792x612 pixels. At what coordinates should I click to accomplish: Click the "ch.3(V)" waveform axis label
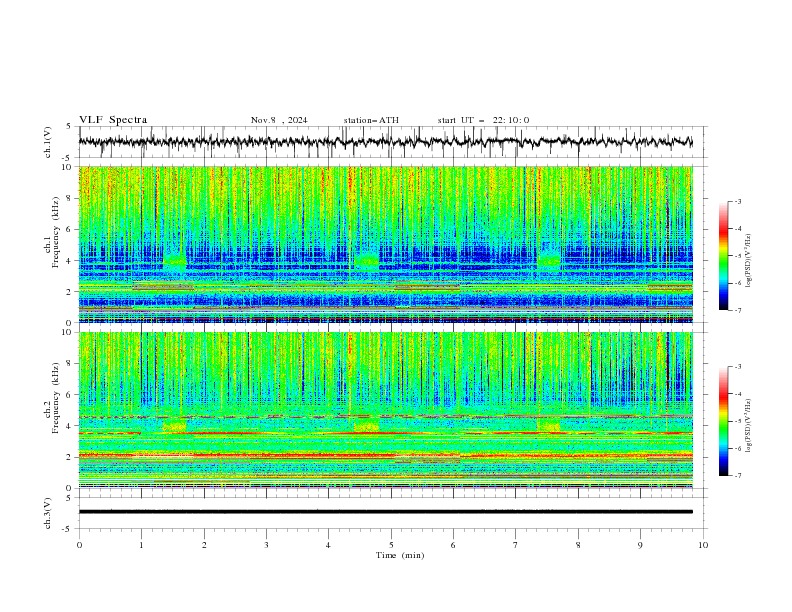click(48, 514)
